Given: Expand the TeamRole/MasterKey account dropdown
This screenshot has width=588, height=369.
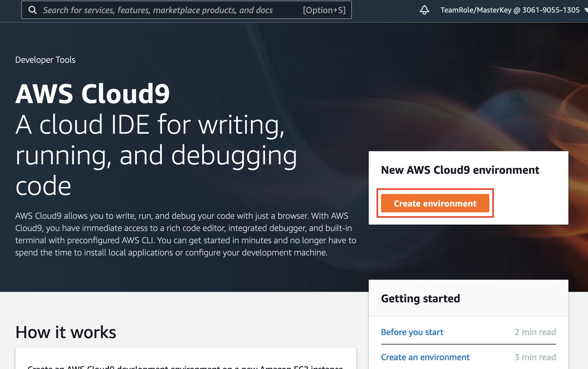Looking at the screenshot, I should tap(514, 10).
